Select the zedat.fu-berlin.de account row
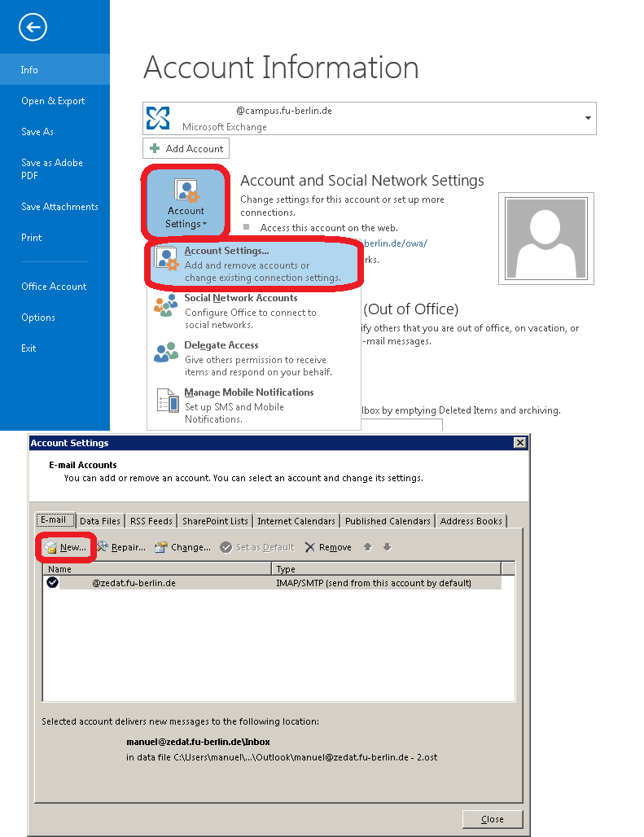This screenshot has height=837, width=644. [244, 583]
